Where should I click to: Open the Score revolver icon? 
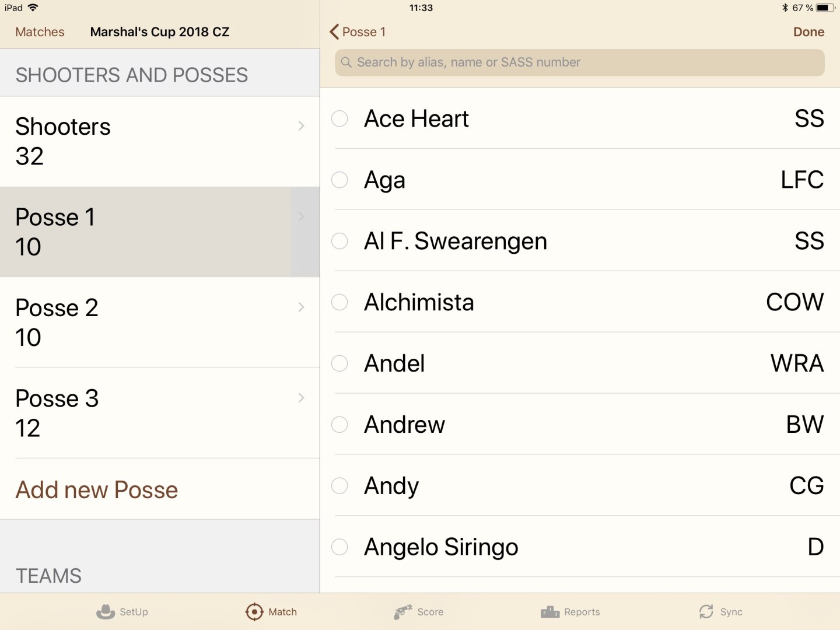coord(403,611)
